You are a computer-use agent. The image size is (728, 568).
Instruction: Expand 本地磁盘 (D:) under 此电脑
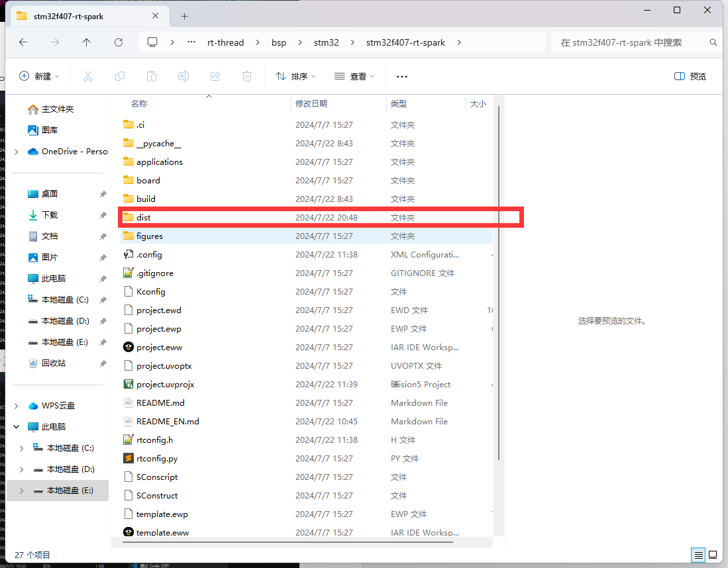(x=22, y=469)
